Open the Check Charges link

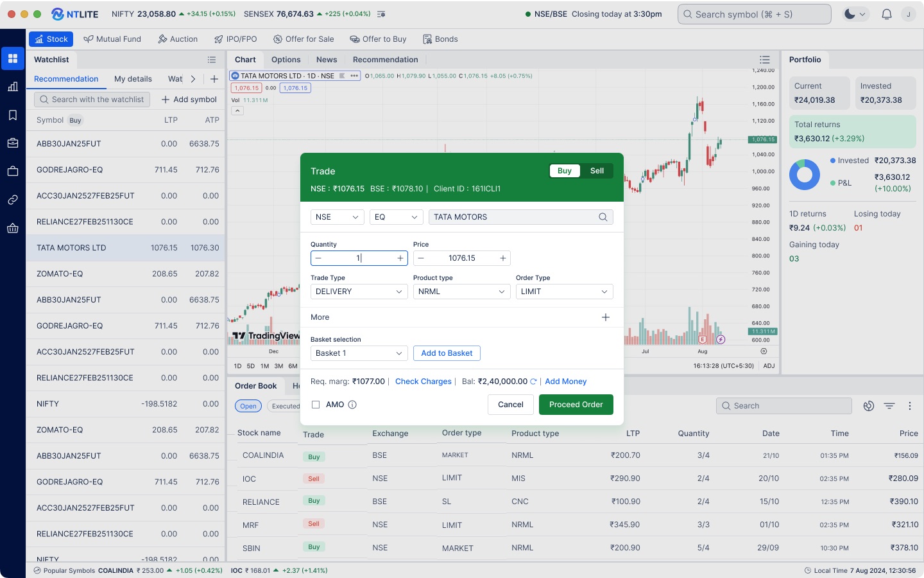(424, 381)
